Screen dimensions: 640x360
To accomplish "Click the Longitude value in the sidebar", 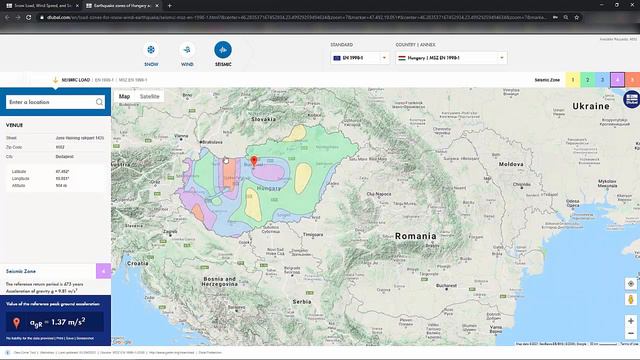I will coord(62,179).
